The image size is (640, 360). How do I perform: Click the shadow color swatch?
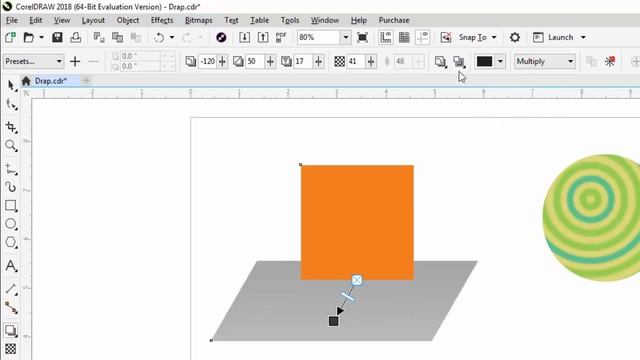484,61
